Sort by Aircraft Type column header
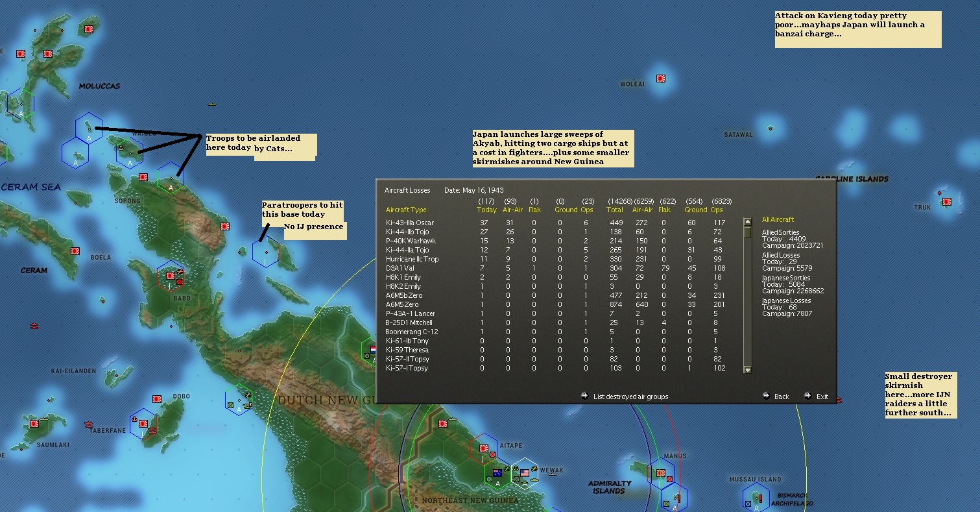 406,210
